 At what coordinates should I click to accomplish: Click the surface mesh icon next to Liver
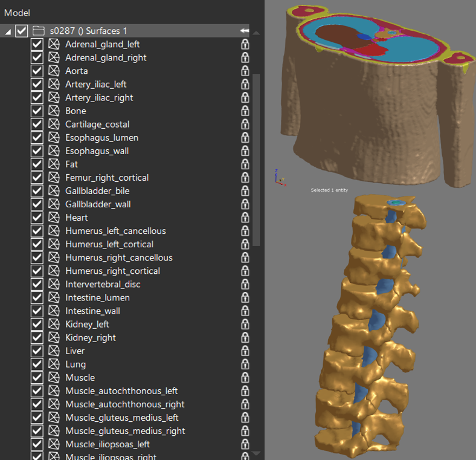[x=54, y=351]
